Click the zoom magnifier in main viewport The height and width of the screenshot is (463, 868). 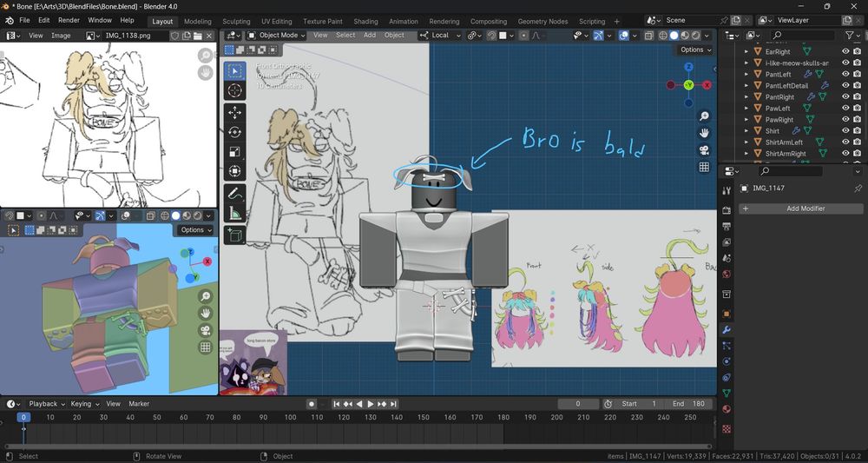[704, 116]
